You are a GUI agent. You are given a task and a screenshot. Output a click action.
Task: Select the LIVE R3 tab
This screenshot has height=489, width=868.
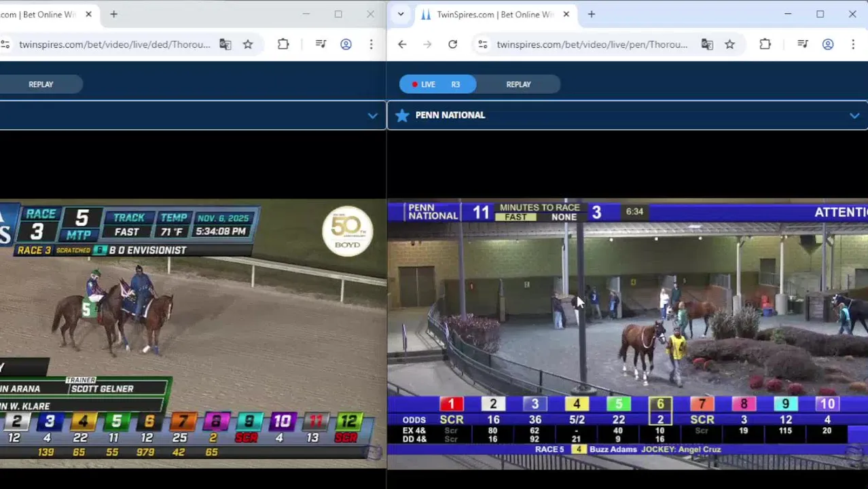438,84
